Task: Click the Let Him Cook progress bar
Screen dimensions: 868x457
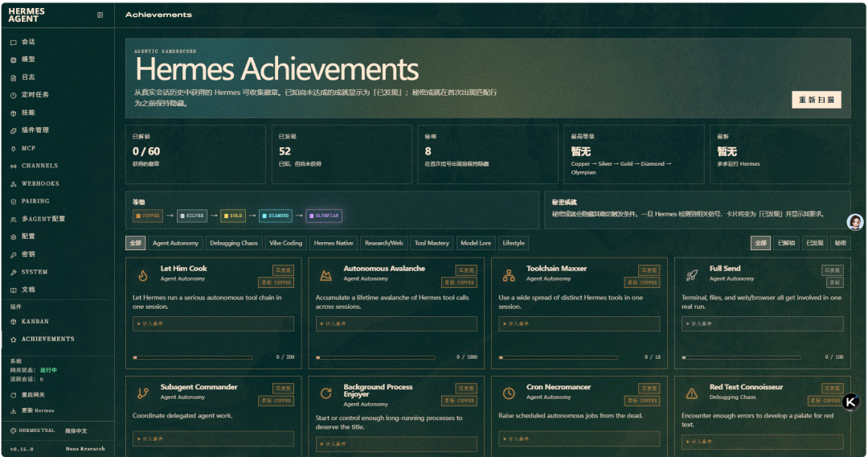Action: 193,357
